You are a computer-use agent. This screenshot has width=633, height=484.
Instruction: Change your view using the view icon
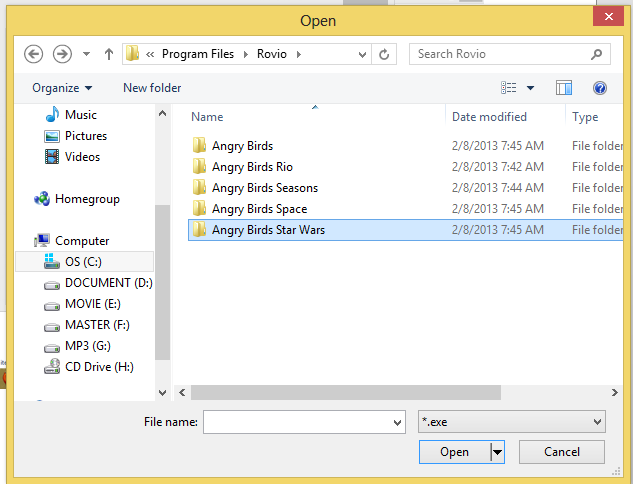click(x=509, y=88)
